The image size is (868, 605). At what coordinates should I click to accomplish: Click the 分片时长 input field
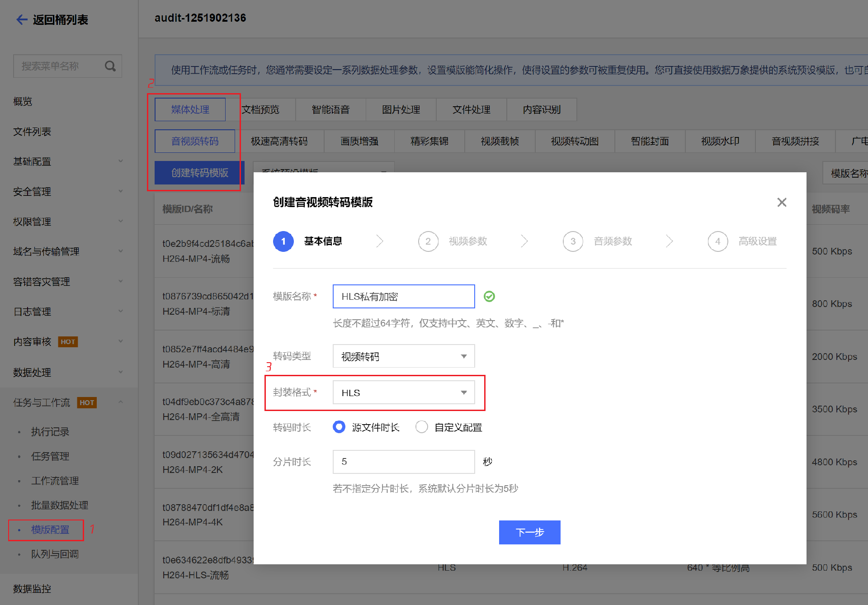403,462
